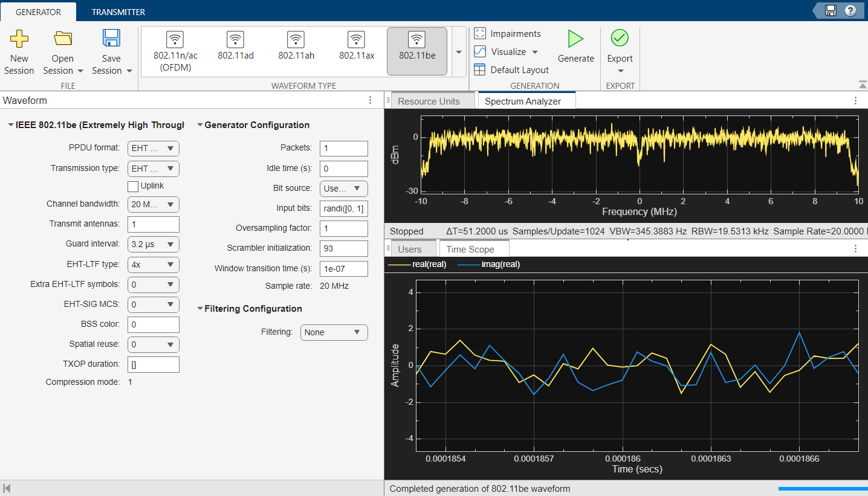Enable the Uplink checkbox

click(x=133, y=186)
